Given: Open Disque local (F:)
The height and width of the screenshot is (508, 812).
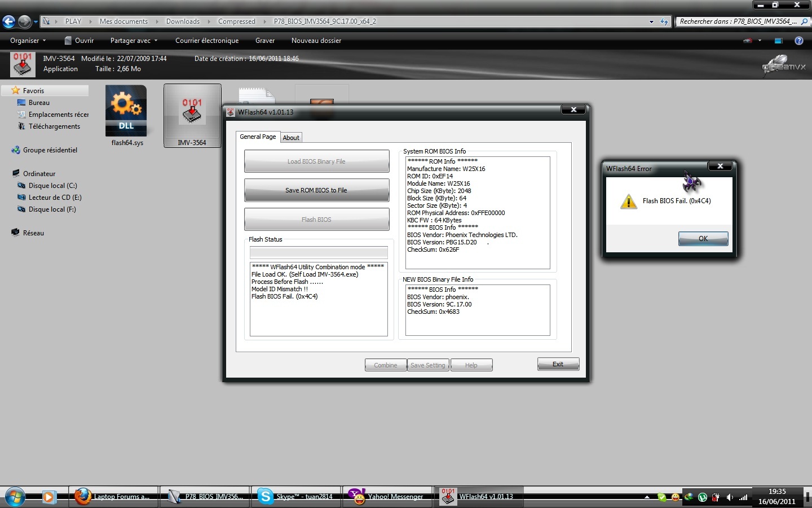Looking at the screenshot, I should click(52, 209).
